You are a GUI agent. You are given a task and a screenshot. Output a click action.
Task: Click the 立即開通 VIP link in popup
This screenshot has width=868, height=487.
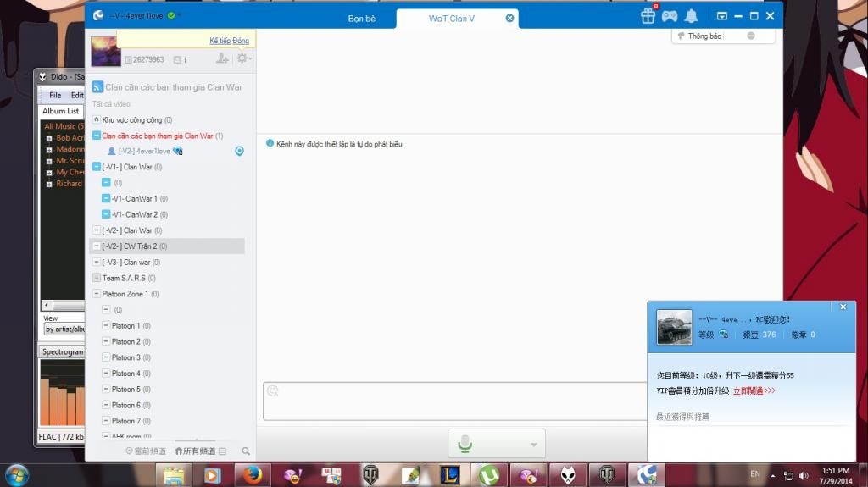[754, 390]
